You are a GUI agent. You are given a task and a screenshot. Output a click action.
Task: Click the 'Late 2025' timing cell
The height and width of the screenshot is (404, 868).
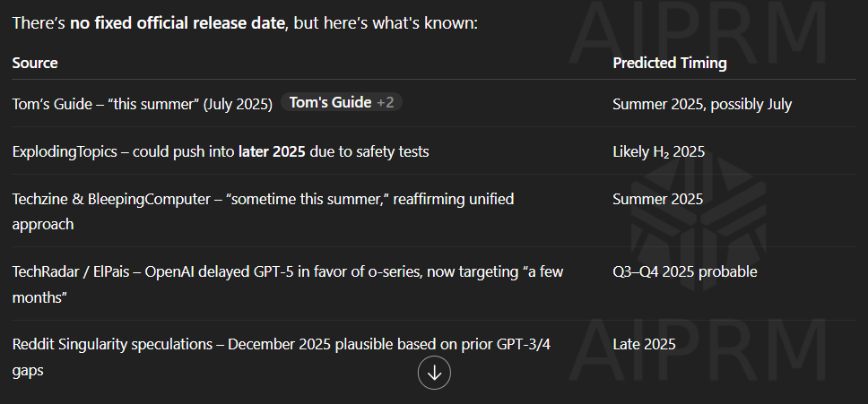click(644, 344)
